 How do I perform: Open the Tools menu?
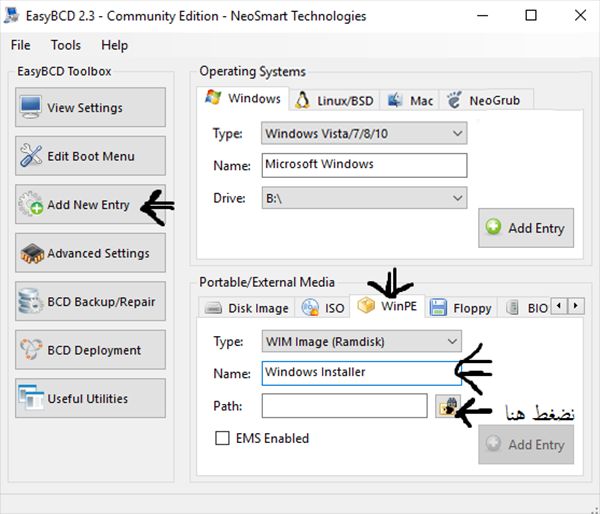pos(66,45)
